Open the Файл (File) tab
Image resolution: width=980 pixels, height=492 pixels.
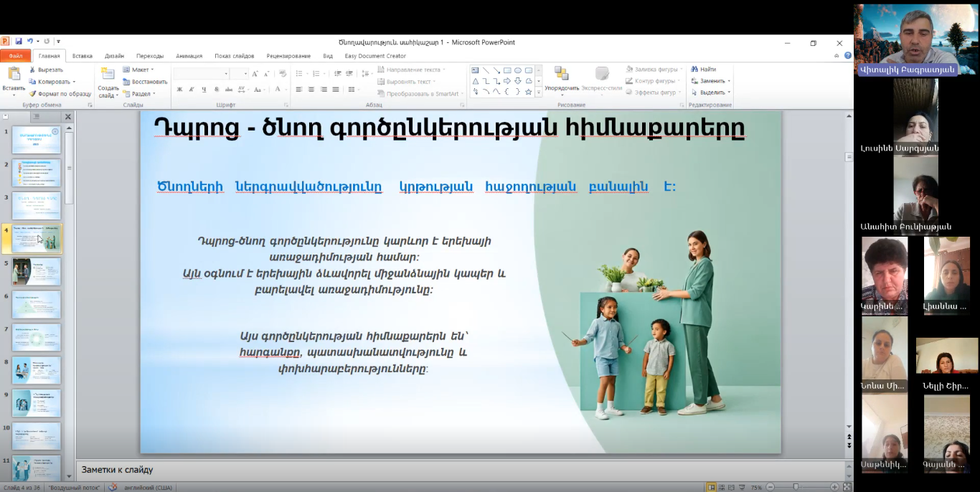click(16, 55)
